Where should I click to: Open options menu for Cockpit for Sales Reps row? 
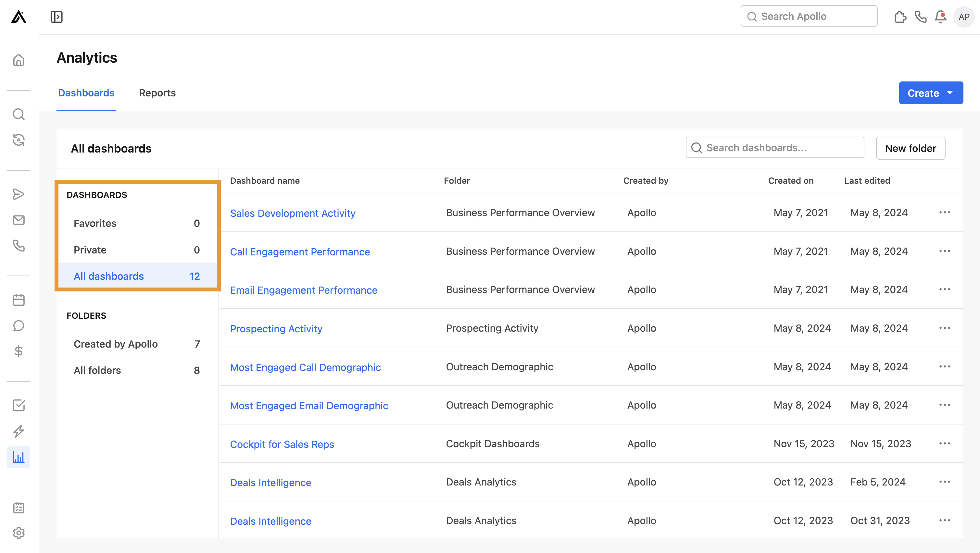coord(945,443)
